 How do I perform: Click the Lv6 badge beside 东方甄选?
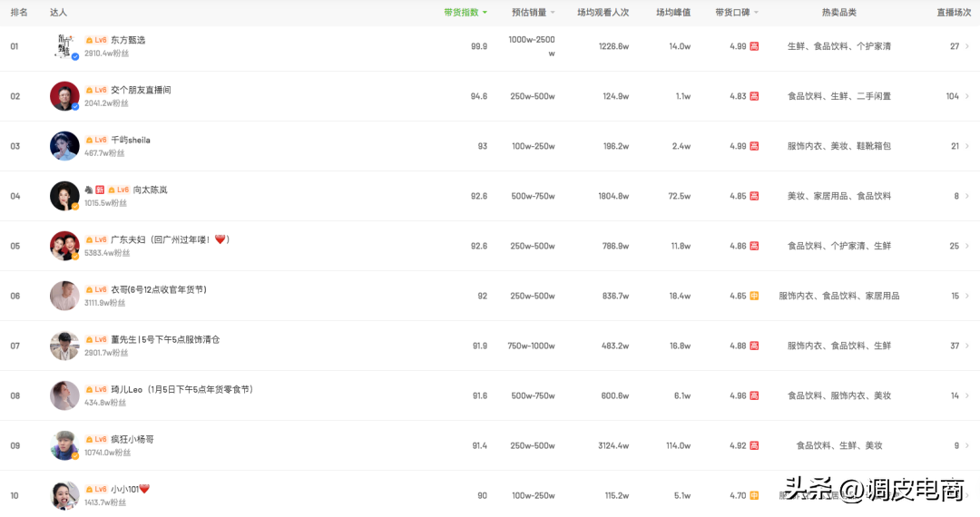(96, 40)
